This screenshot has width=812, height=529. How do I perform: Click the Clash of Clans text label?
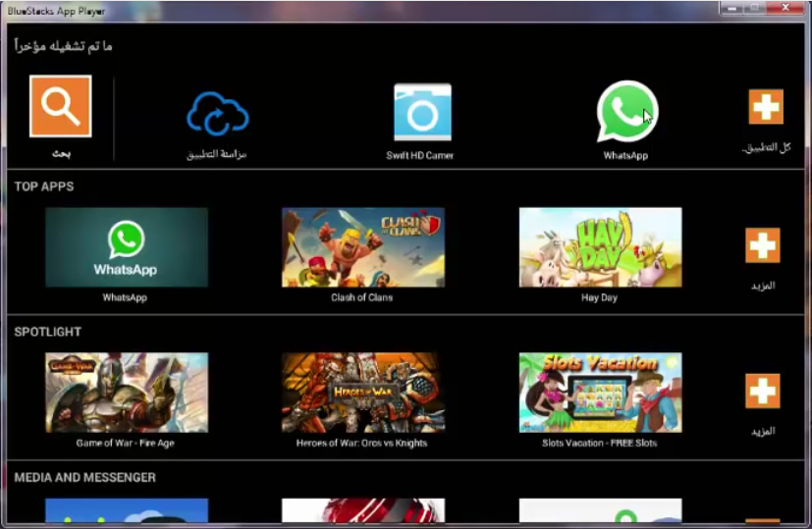pos(362,297)
